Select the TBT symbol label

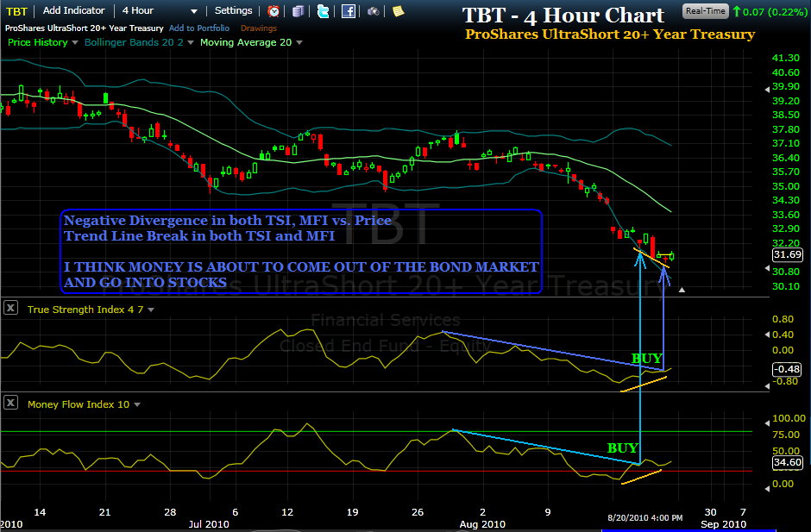click(16, 11)
